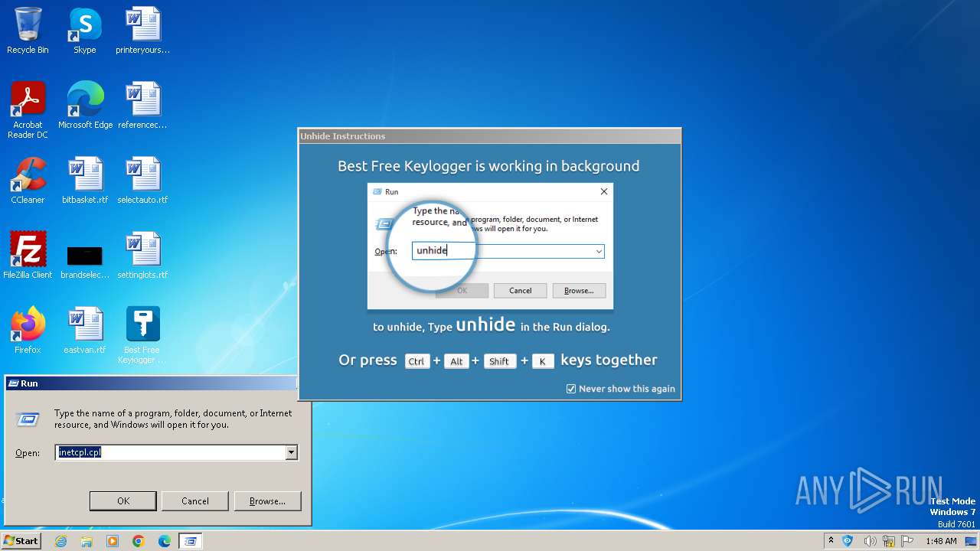Screen dimensions: 980x551
Task: Open the network status tray icon
Action: click(x=889, y=541)
